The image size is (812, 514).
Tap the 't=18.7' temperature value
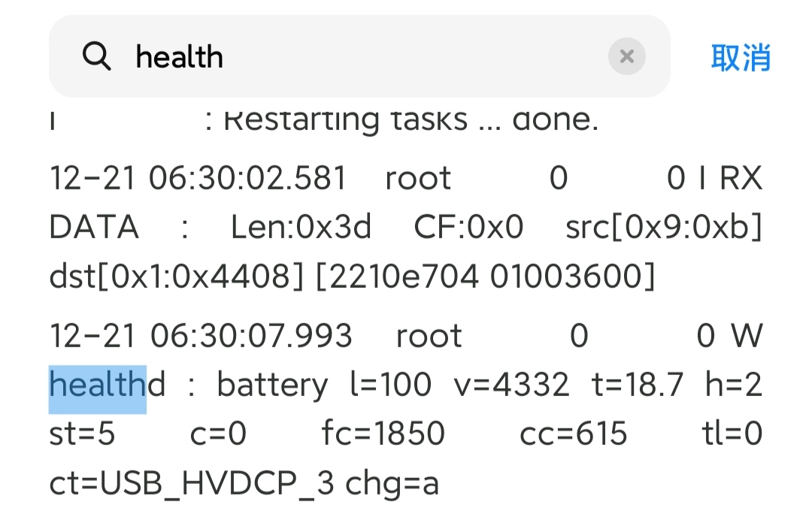pyautogui.click(x=638, y=385)
